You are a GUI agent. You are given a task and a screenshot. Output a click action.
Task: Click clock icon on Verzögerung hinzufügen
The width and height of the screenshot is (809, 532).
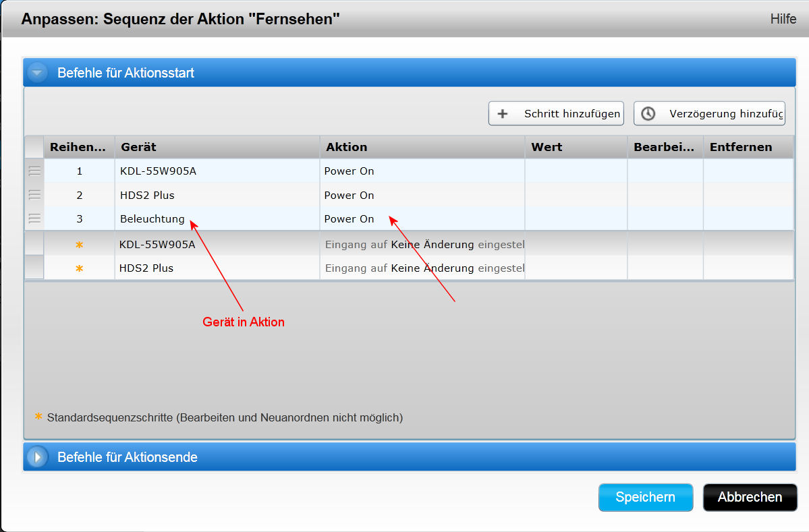click(x=648, y=114)
